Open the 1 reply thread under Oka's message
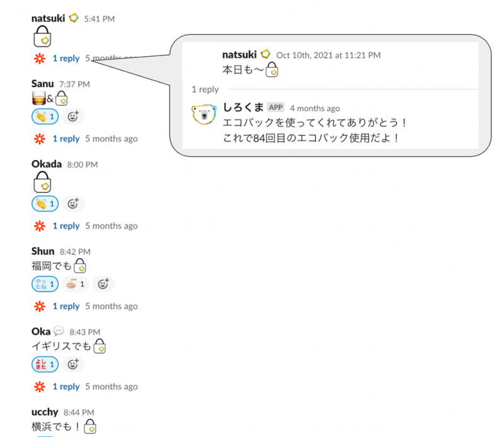This screenshot has width=504, height=437. [x=66, y=387]
